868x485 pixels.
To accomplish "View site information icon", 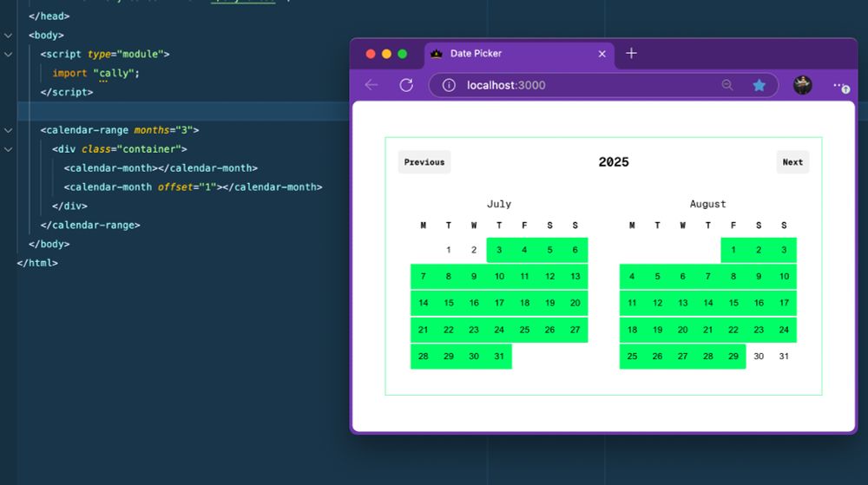I will click(449, 85).
